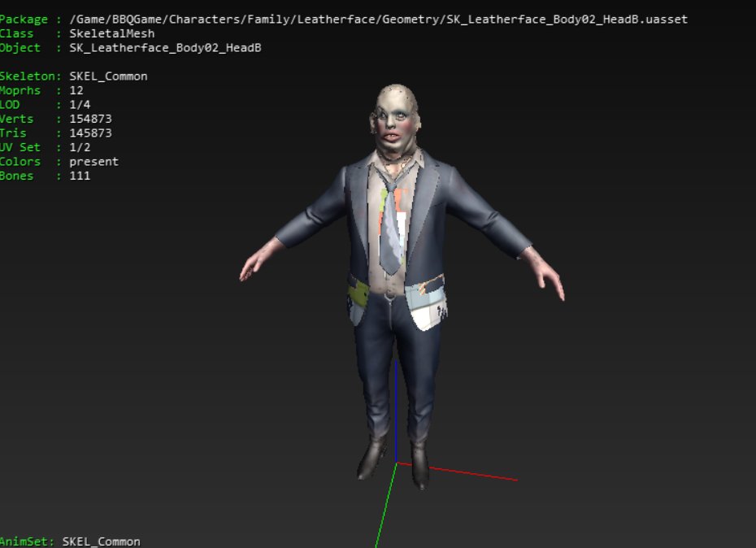Click the Bones count 111
This screenshot has height=548, width=756.
(80, 176)
